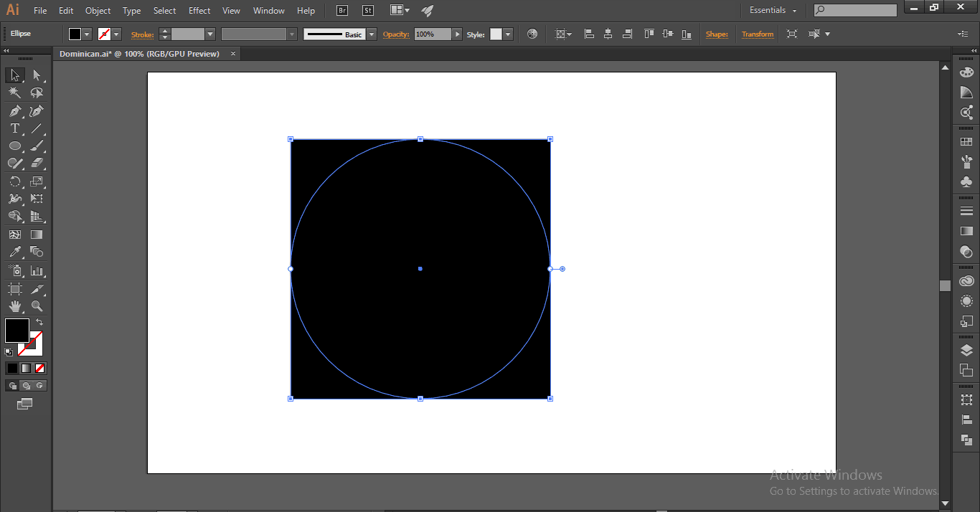The width and height of the screenshot is (980, 512).
Task: Activate the Zoom tool
Action: pyautogui.click(x=37, y=306)
